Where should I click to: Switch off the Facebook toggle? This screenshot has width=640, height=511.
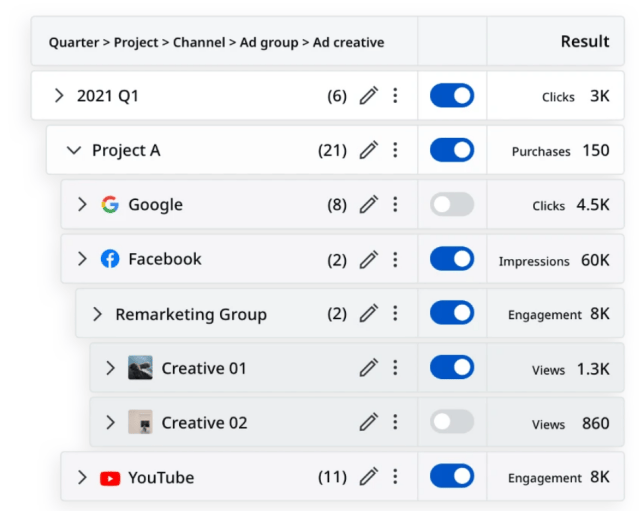(x=452, y=259)
